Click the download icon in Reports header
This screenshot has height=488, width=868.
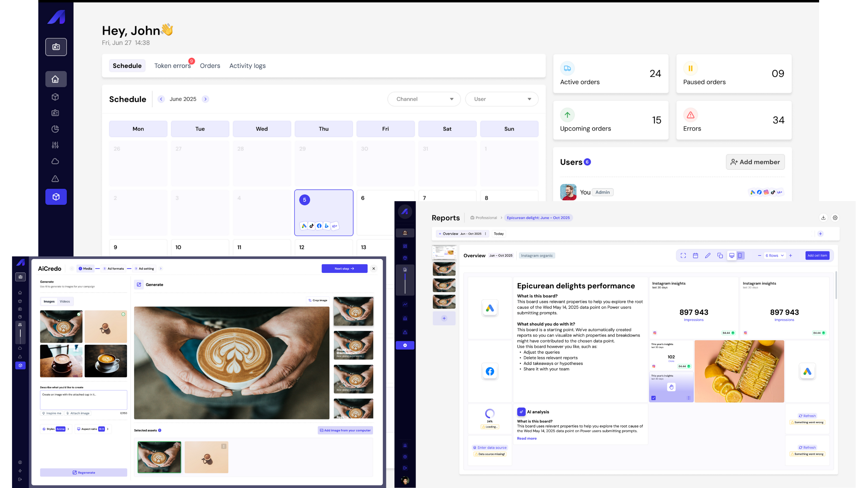823,218
